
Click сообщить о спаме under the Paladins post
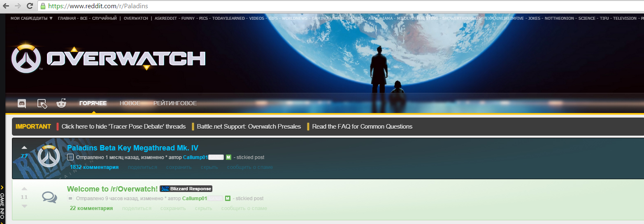pos(250,167)
